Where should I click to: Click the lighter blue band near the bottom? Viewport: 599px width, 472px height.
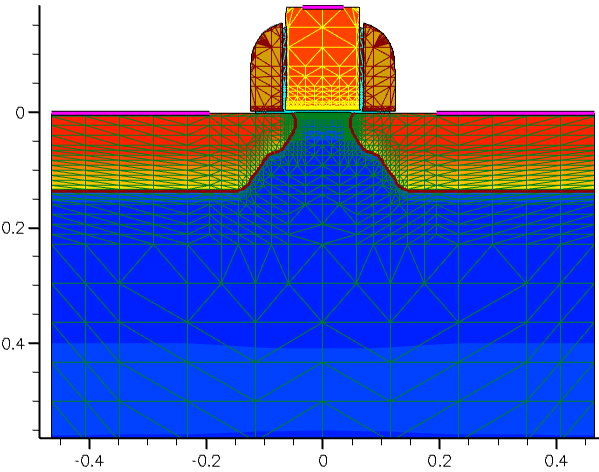coord(323,390)
